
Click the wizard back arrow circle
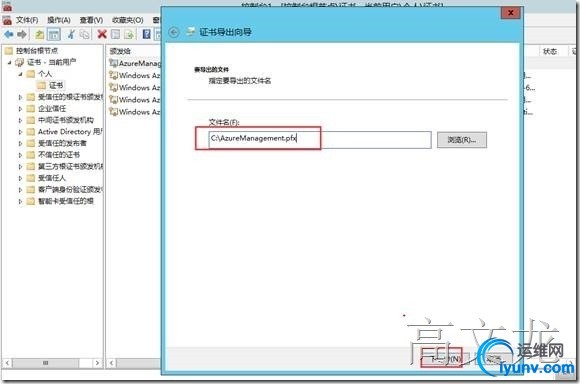[174, 32]
